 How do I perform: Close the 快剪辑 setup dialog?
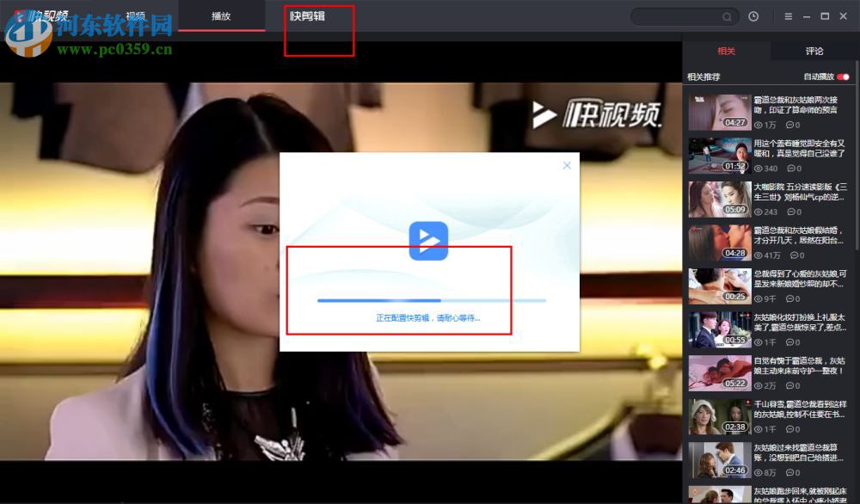[x=567, y=164]
